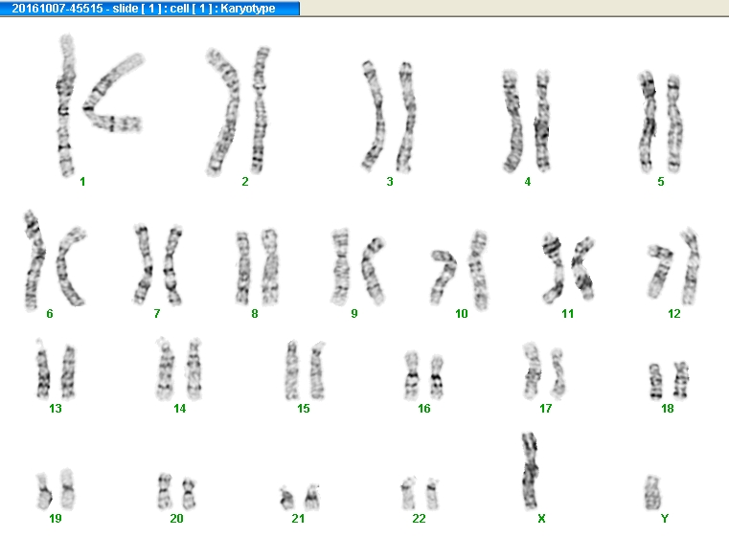Click chromosome label 2
The width and height of the screenshot is (729, 560).
[245, 182]
